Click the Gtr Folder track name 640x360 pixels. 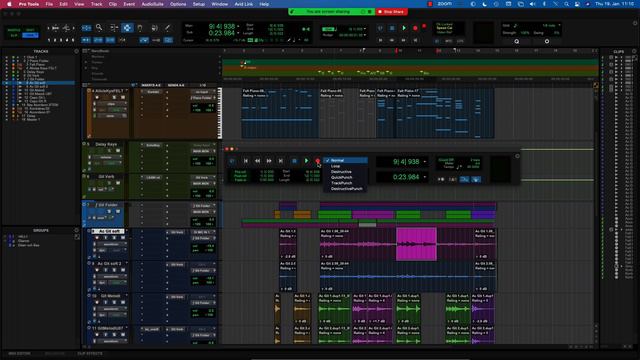(107, 205)
